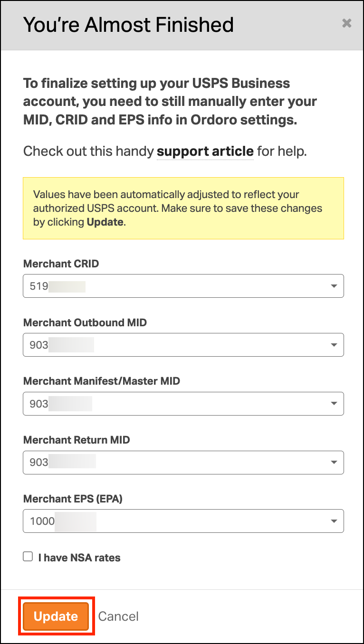This screenshot has height=644, width=364.
Task: Click the "Merchant Manifest/Master MID" field label
Action: 101,381
